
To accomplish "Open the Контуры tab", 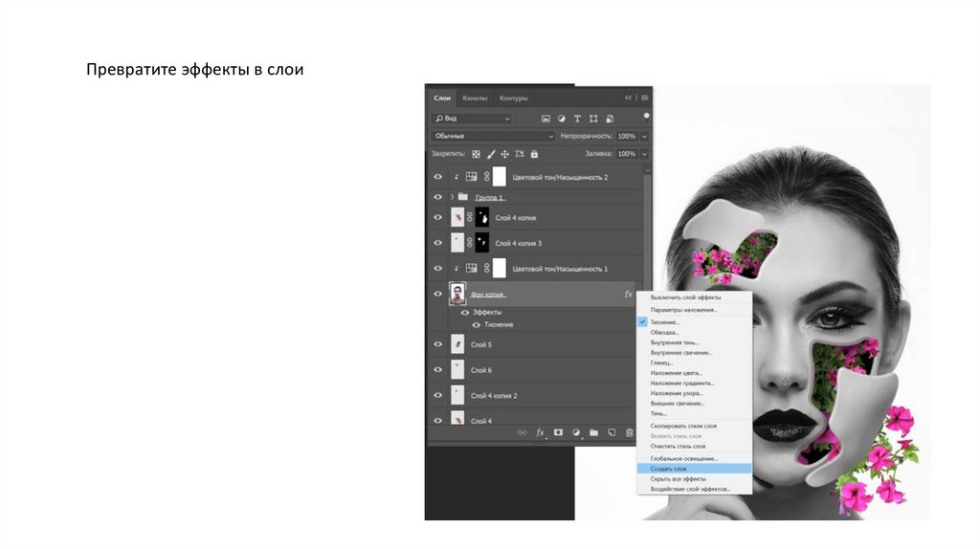I will coord(513,98).
